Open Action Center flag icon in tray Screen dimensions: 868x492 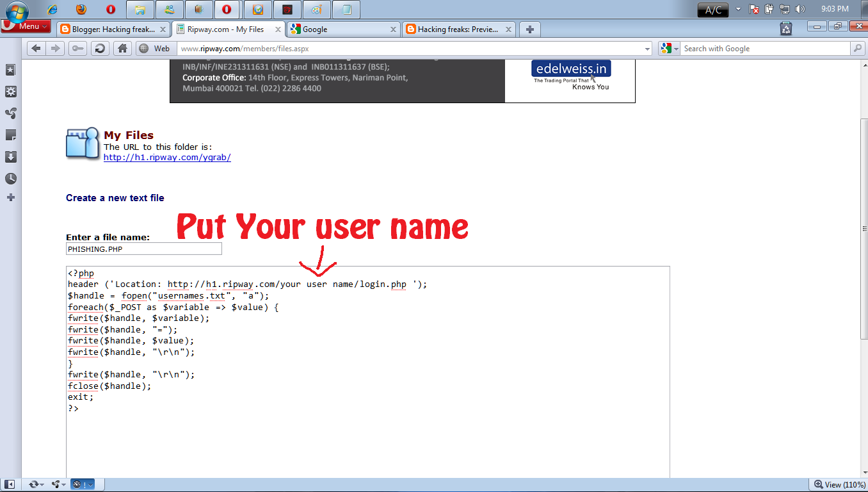[x=754, y=9]
